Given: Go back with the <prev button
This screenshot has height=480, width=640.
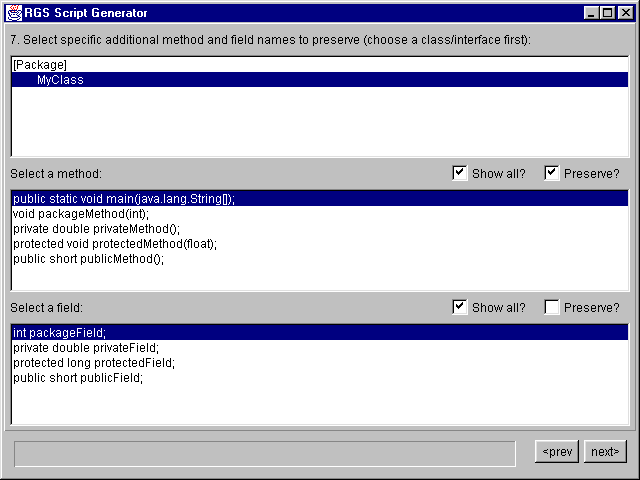Looking at the screenshot, I should (x=557, y=451).
